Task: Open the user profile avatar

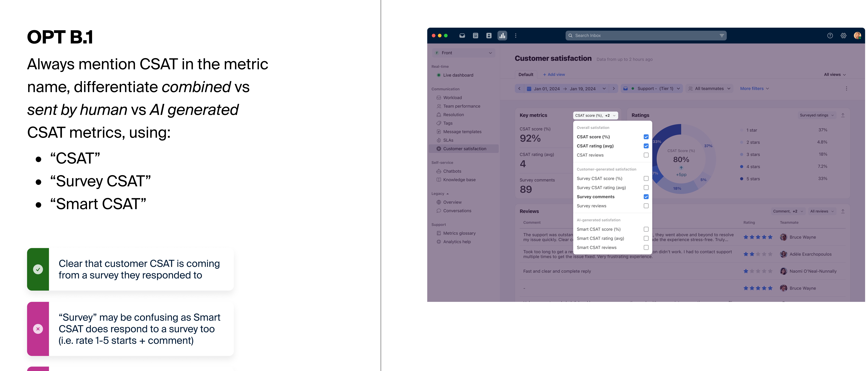Action: coord(857,35)
